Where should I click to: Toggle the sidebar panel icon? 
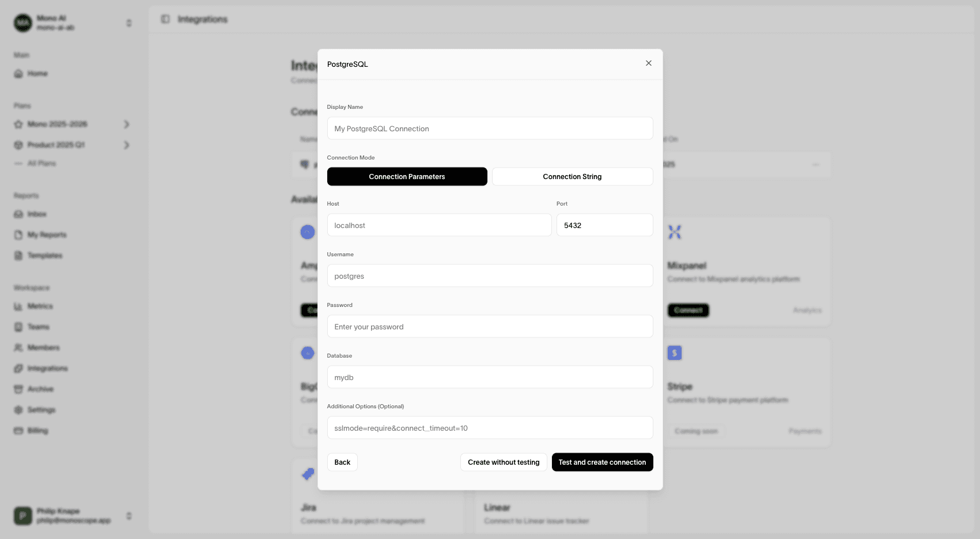tap(165, 19)
